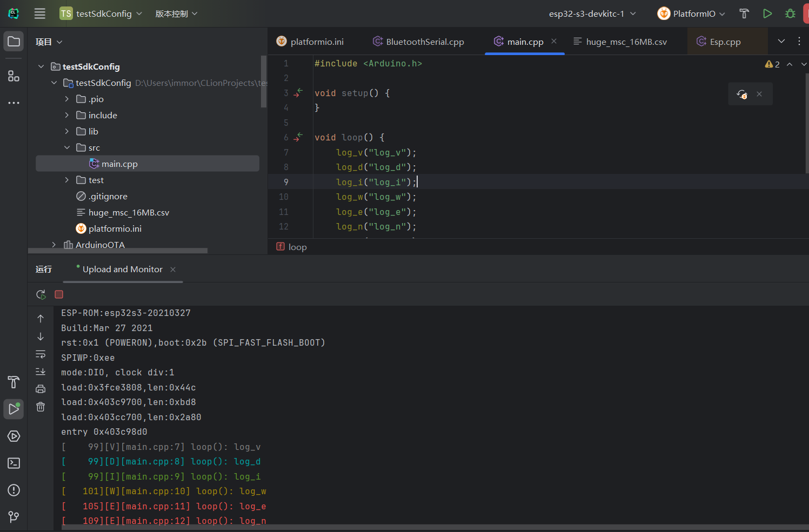Select main.cpp in project tree
This screenshot has width=809, height=532.
pyautogui.click(x=148, y=164)
